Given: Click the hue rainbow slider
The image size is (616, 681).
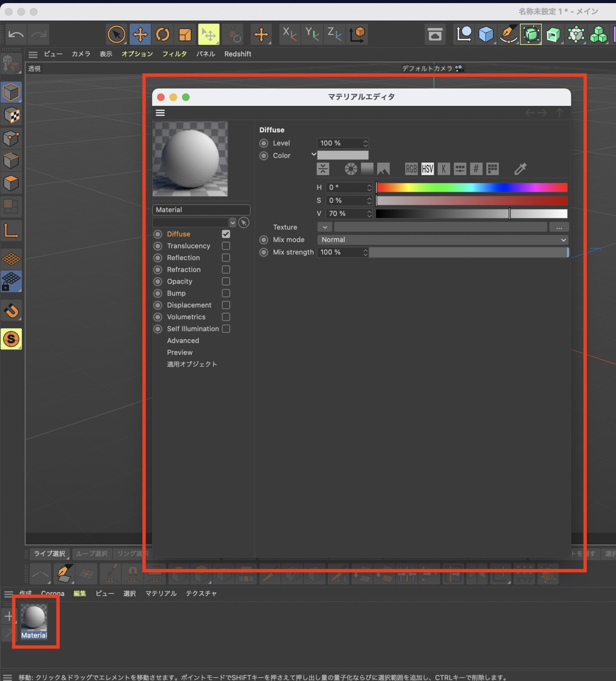Looking at the screenshot, I should pyautogui.click(x=472, y=188).
